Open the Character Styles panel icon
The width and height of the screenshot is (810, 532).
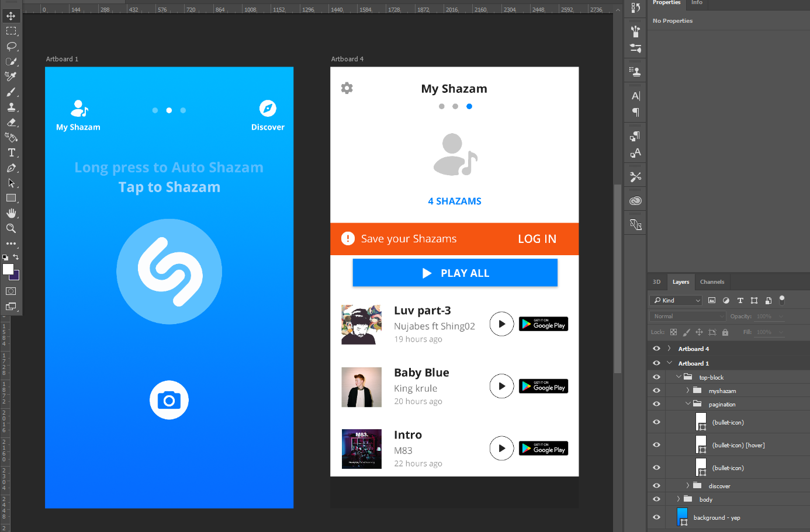pyautogui.click(x=635, y=153)
